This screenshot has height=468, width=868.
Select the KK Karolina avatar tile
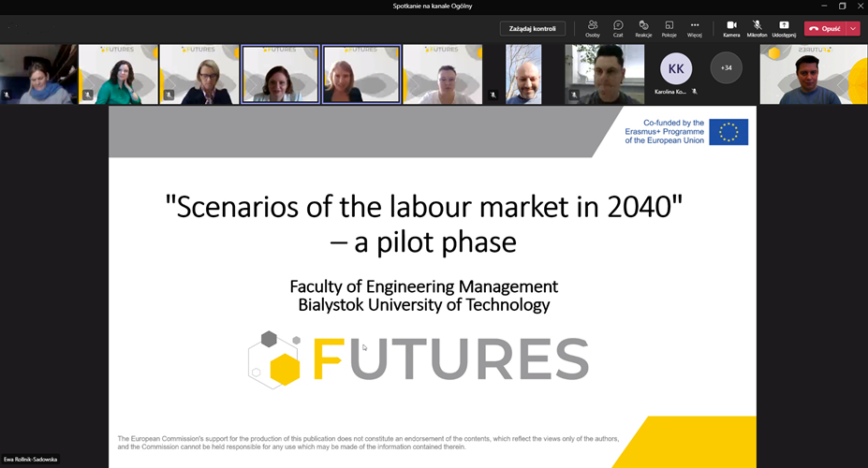(676, 69)
